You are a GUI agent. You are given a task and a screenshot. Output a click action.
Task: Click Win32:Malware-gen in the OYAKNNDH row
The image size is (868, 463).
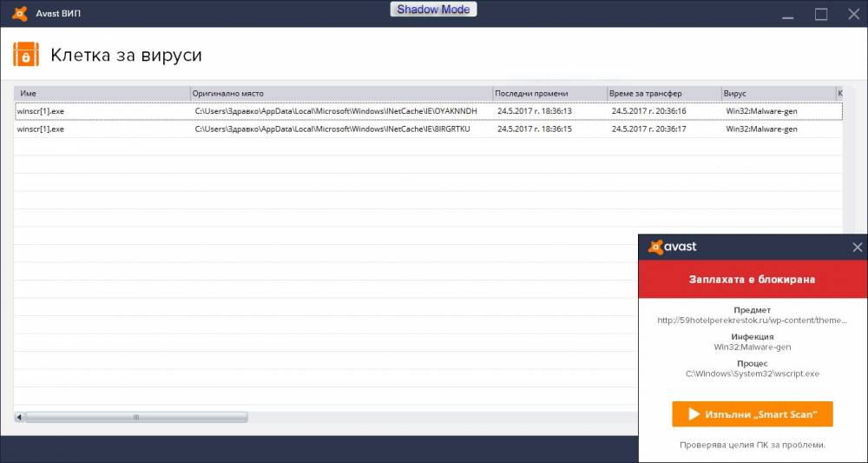click(762, 111)
